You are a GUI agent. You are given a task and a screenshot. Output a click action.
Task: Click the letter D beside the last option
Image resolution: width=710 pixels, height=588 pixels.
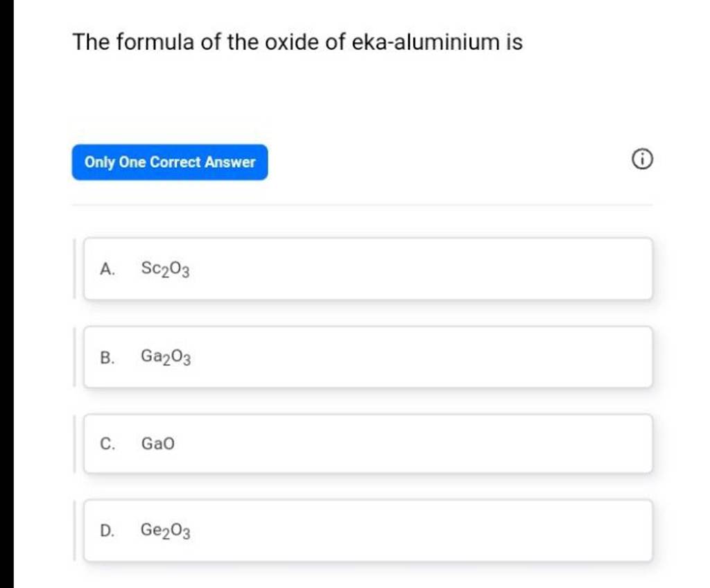coord(105,530)
